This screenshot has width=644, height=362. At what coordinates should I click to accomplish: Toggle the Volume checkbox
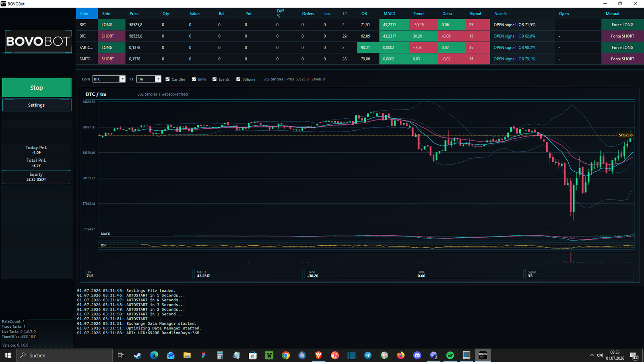coord(238,79)
